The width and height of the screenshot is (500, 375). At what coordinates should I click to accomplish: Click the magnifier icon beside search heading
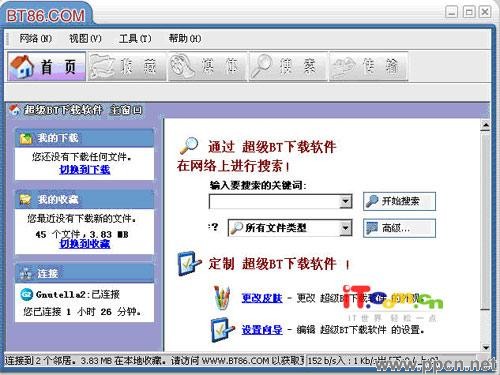click(x=189, y=146)
